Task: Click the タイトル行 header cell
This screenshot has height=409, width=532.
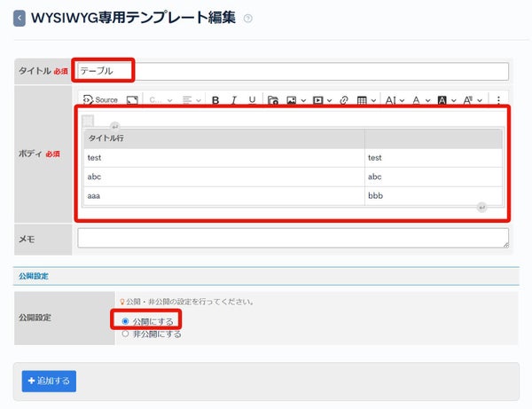Action: (224, 138)
